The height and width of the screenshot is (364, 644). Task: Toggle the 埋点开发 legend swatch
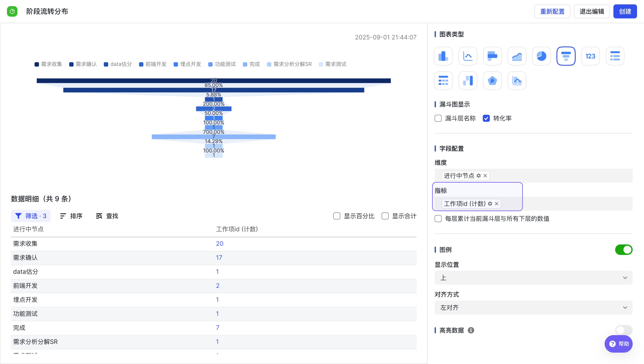point(176,64)
